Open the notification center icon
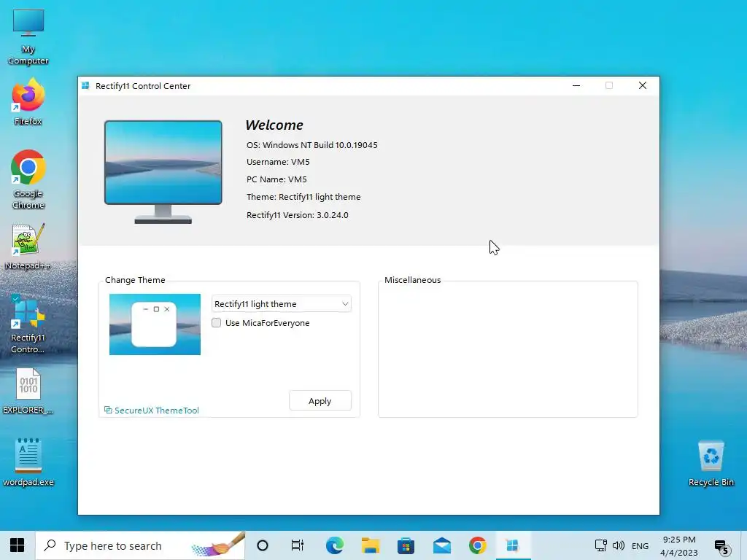Screen dimensions: 747x560 722,547
